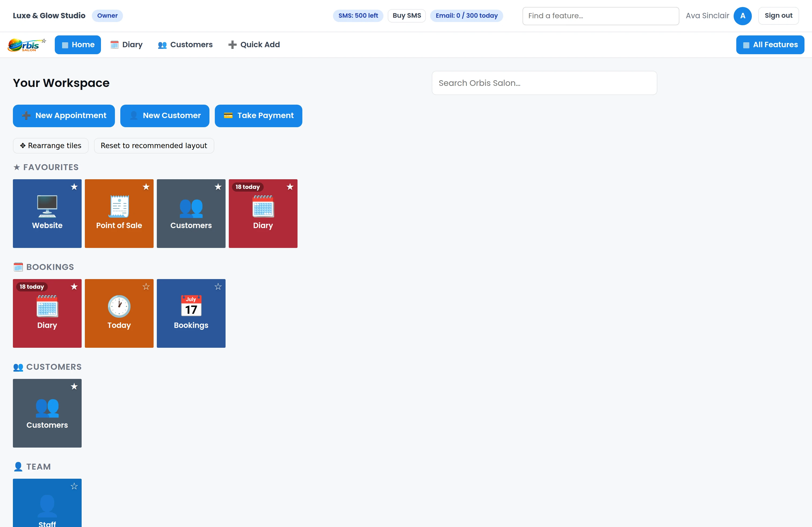The width and height of the screenshot is (812, 527).
Task: Reset to recommended layout
Action: pos(154,146)
